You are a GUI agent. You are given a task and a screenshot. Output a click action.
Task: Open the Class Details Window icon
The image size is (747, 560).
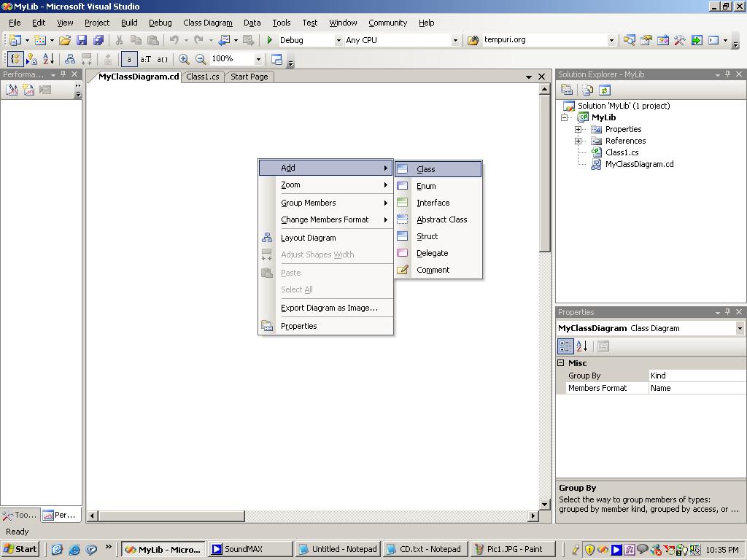pos(276,58)
